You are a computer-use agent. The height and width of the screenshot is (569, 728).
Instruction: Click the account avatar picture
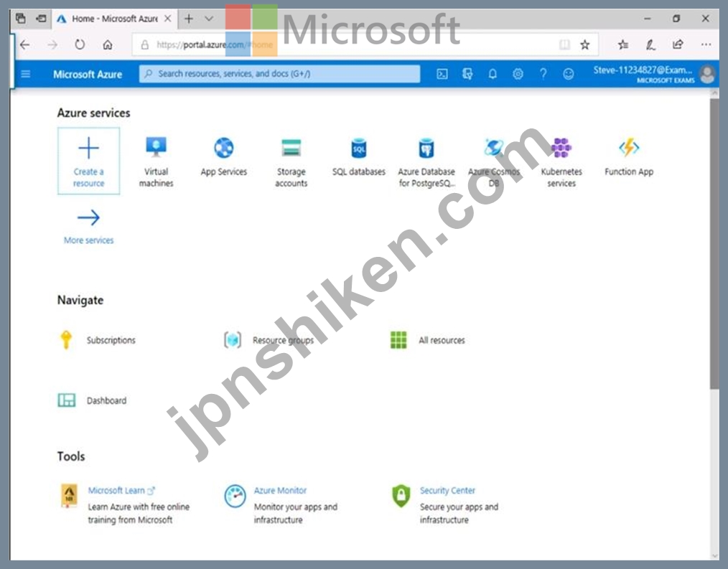point(707,74)
